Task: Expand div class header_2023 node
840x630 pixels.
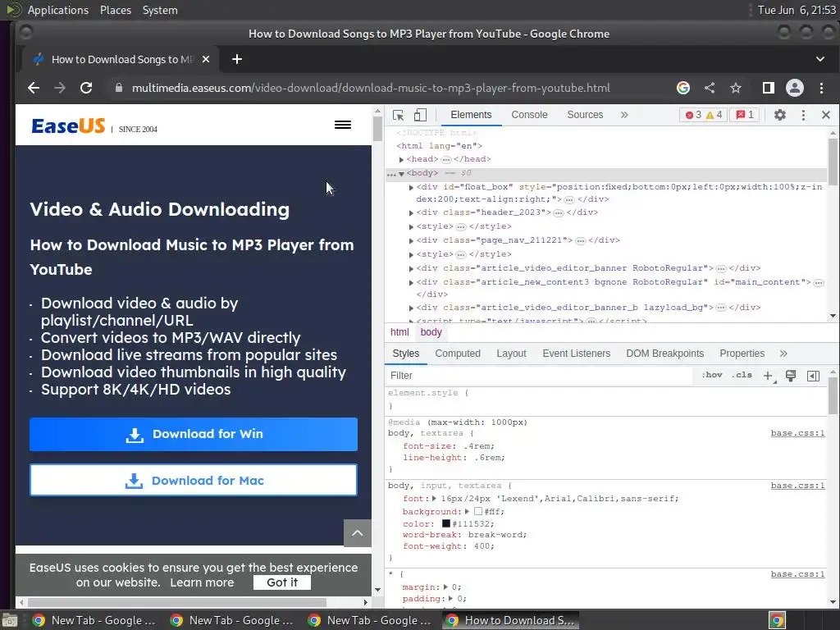Action: tap(411, 213)
